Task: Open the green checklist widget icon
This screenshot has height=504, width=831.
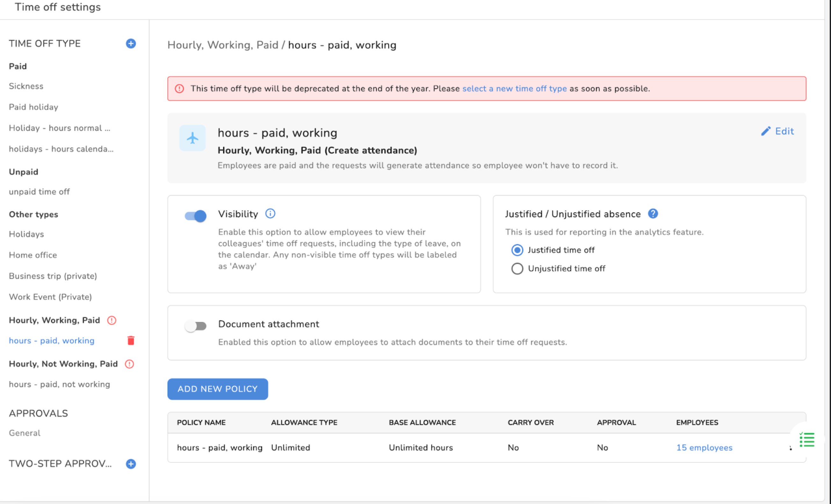Action: (x=807, y=440)
